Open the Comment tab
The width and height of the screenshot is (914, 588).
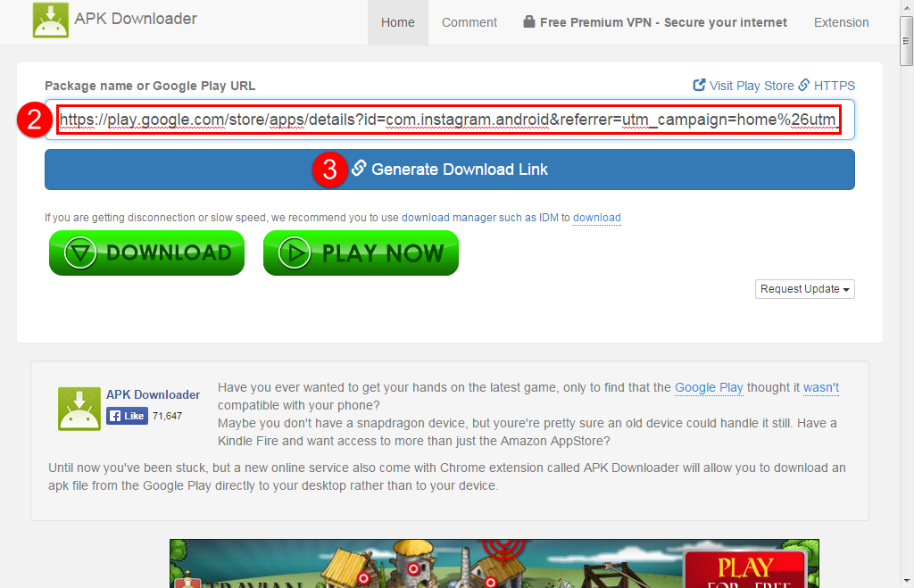(x=469, y=22)
